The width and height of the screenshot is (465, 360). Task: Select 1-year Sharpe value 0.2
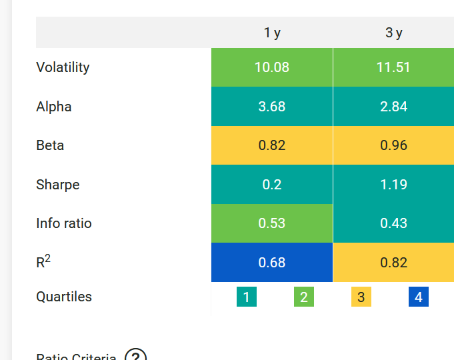tap(272, 185)
